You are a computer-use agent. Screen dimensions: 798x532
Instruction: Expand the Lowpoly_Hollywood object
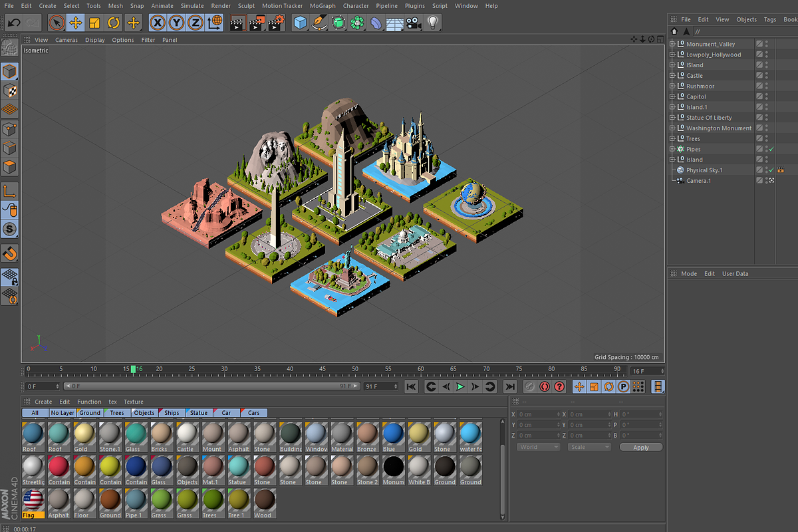(x=672, y=55)
